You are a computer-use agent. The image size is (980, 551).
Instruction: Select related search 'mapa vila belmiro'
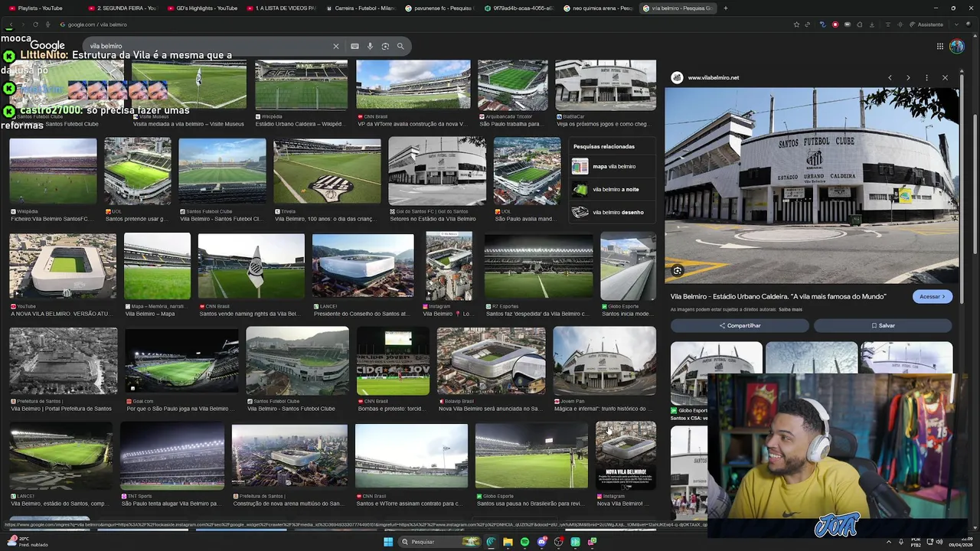[613, 166]
